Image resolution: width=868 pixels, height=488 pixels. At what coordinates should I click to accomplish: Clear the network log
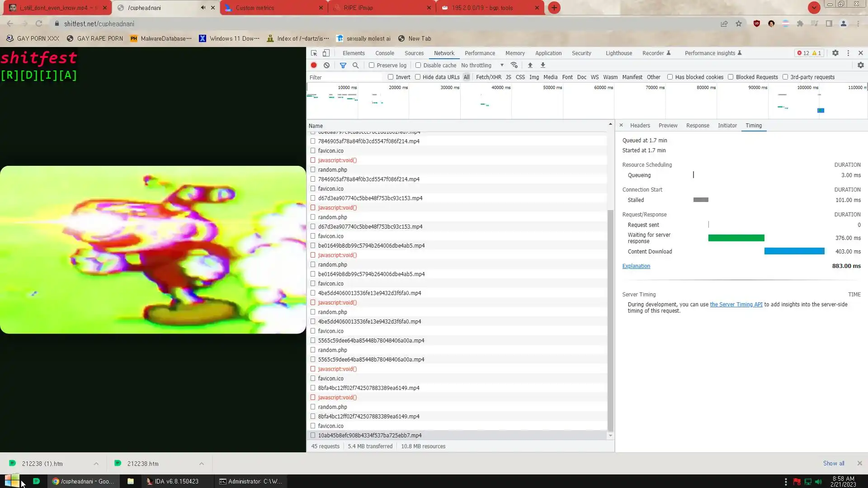(x=326, y=65)
